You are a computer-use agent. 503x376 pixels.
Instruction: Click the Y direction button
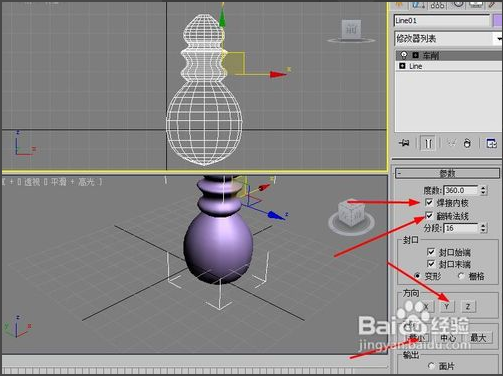447,307
